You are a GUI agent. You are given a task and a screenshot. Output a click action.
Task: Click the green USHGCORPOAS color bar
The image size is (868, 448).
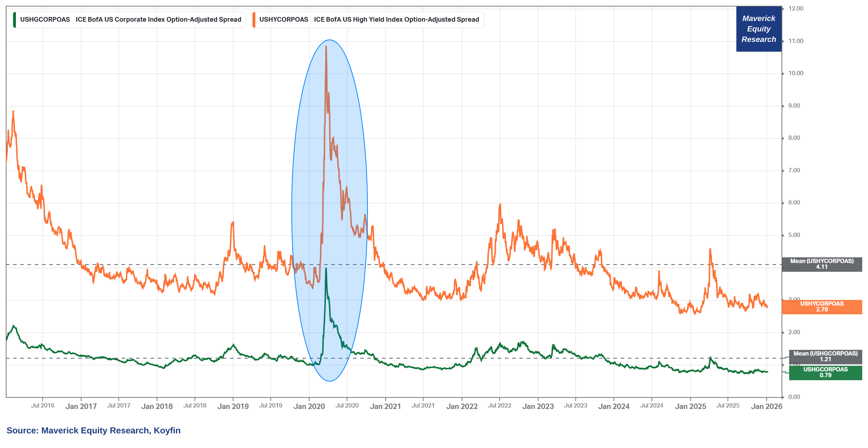[x=14, y=20]
